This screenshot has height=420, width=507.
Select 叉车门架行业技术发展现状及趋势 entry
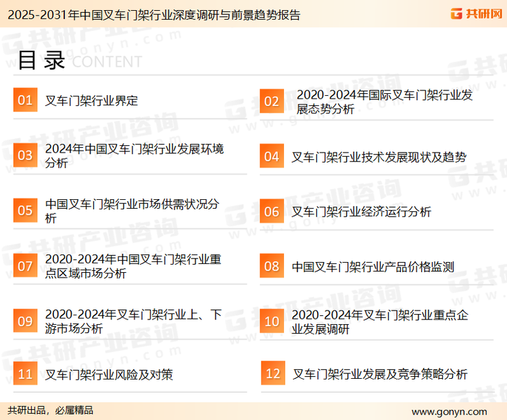pos(379,157)
